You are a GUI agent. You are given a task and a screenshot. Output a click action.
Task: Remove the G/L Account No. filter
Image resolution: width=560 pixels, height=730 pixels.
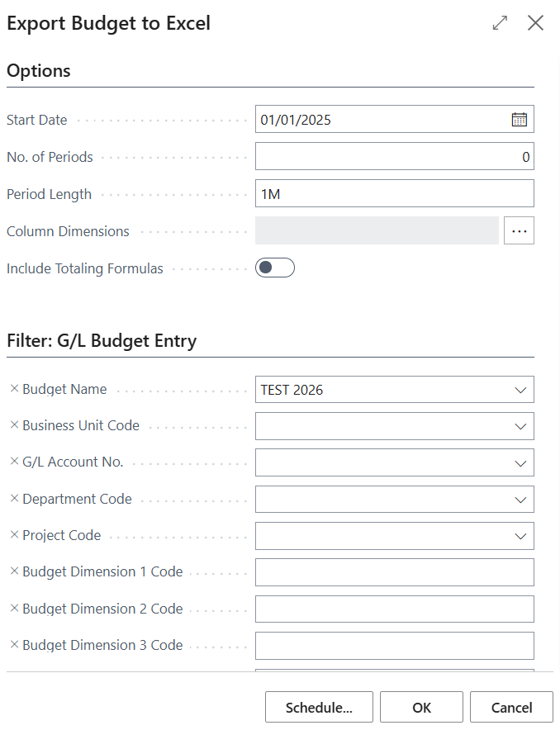click(14, 462)
